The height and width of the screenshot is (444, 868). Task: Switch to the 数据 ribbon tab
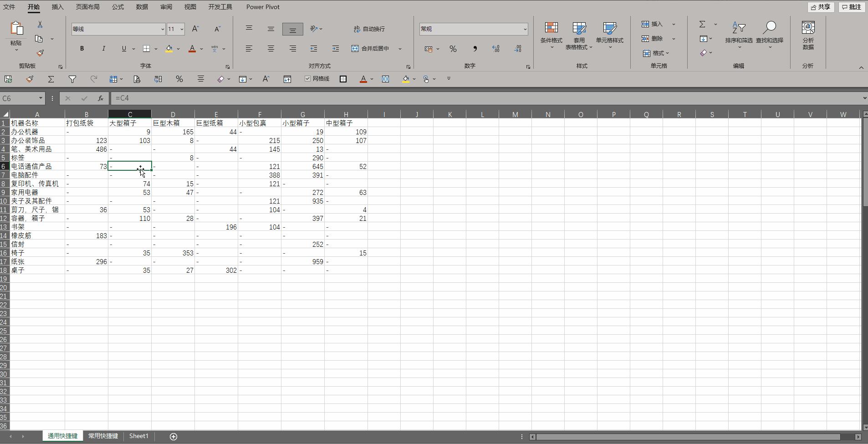tap(142, 7)
